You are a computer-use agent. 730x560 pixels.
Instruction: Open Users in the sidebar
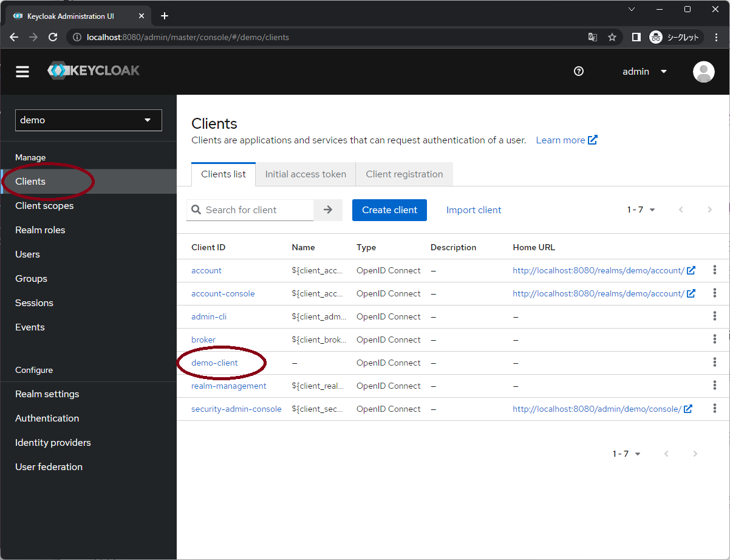coord(89,254)
